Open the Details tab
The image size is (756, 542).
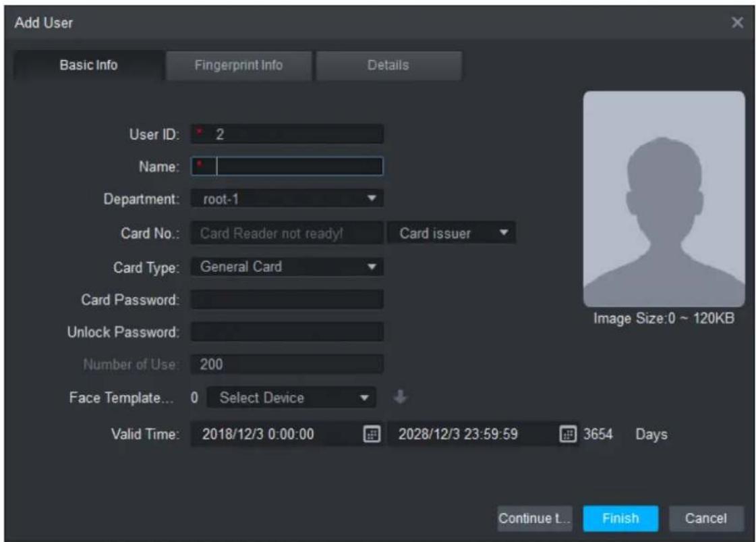[x=388, y=65]
